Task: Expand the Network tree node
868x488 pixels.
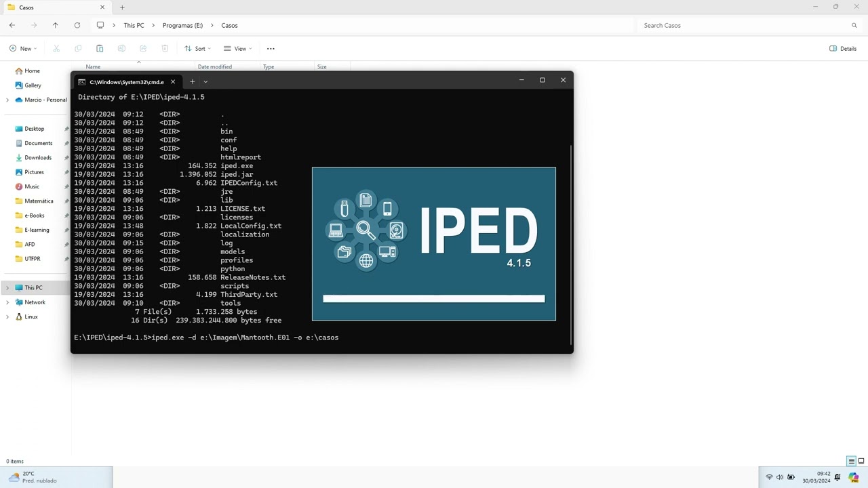Action: [x=7, y=302]
